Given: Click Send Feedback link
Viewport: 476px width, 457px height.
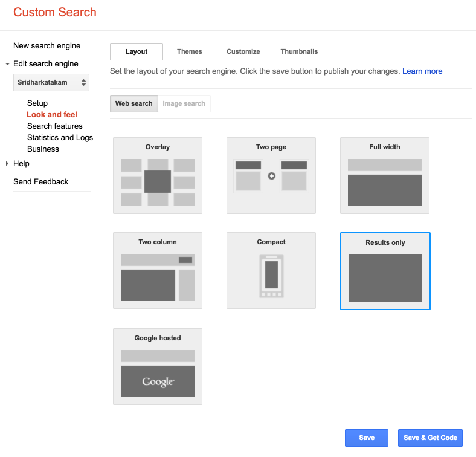Looking at the screenshot, I should pyautogui.click(x=40, y=182).
